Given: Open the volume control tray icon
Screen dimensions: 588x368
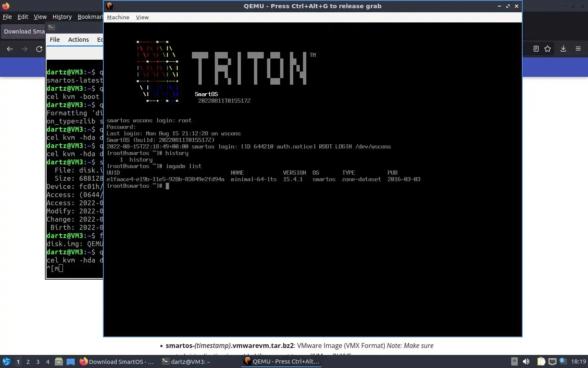Looking at the screenshot, I should [x=526, y=361].
